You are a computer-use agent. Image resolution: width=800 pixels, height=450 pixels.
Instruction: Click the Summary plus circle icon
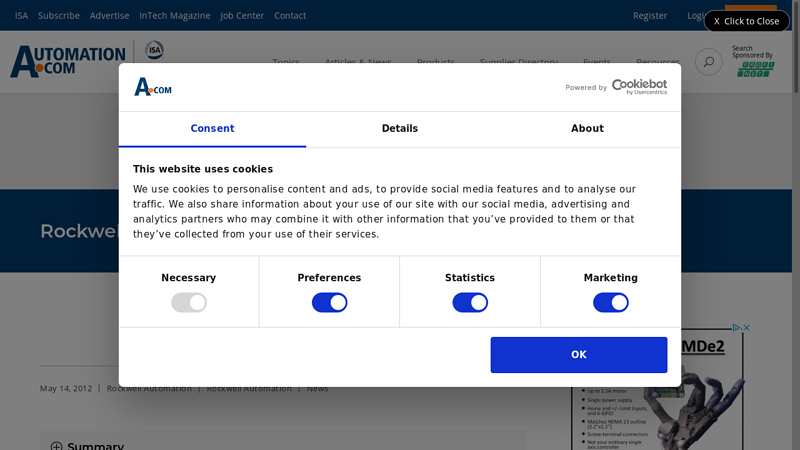pyautogui.click(x=56, y=446)
